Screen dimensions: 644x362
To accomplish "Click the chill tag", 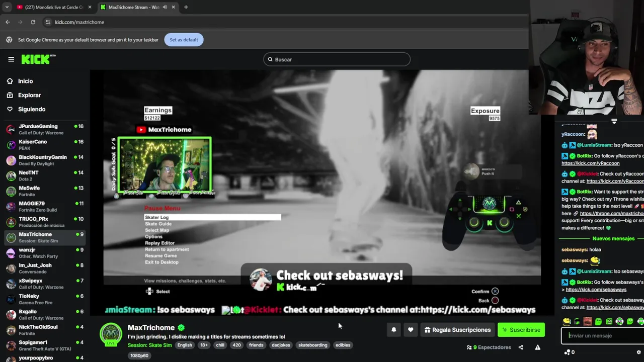I will [220, 345].
